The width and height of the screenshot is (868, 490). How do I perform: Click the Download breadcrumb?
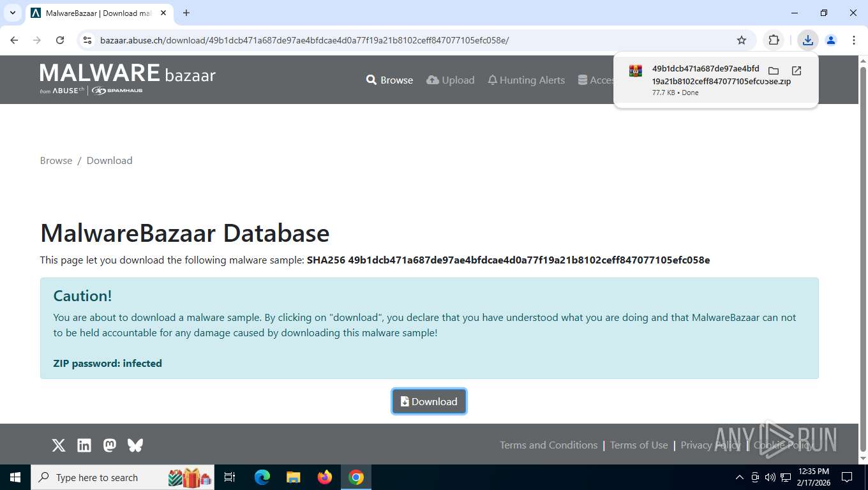tap(109, 160)
